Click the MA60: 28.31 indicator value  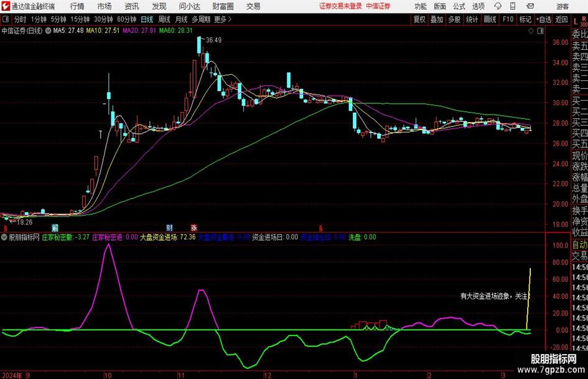click(175, 30)
